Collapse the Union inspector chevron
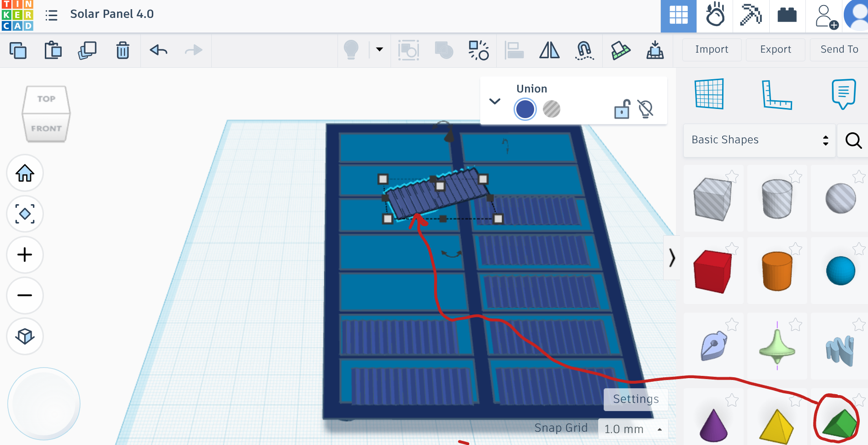Image resolution: width=868 pixels, height=445 pixels. (495, 101)
